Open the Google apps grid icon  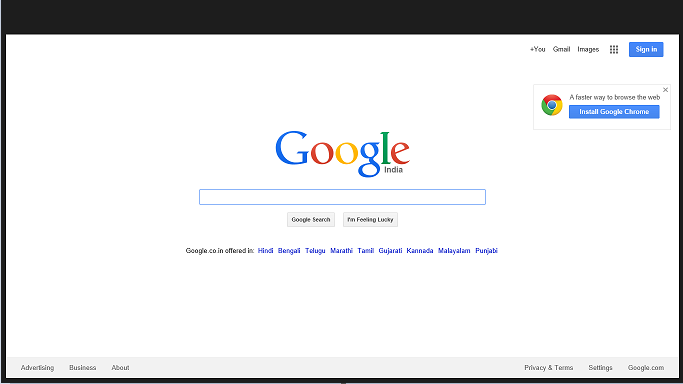tap(614, 50)
